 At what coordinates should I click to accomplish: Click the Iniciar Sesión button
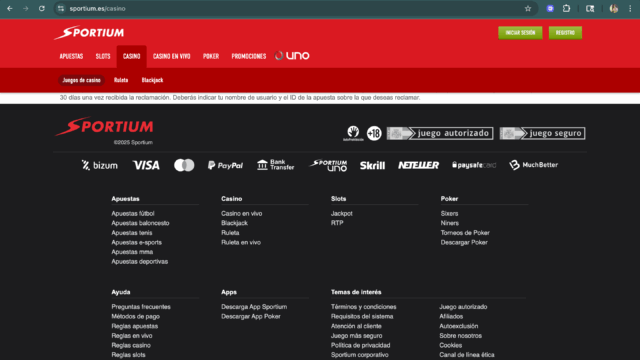(520, 33)
